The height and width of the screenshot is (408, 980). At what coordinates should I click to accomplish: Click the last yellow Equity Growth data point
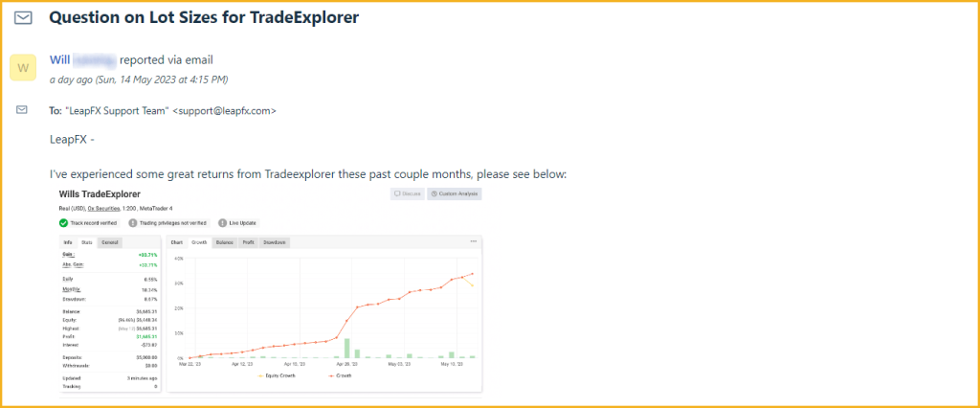pyautogui.click(x=472, y=285)
